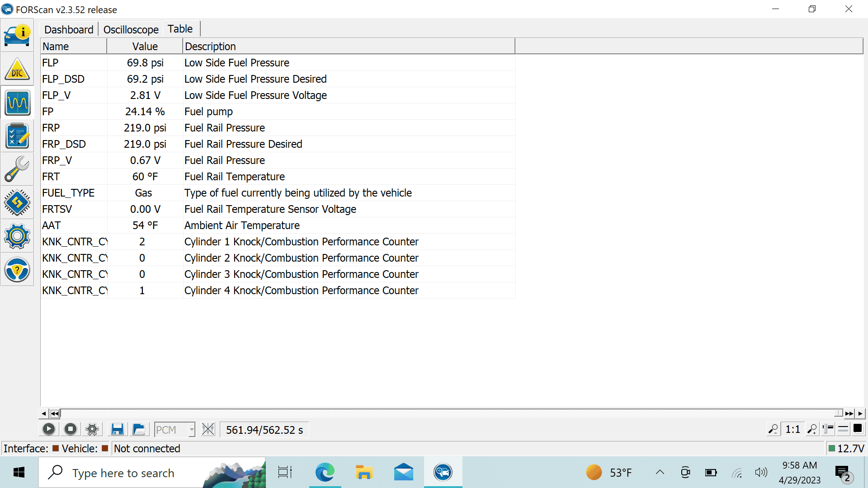Viewport: 868px width, 488px height.
Task: Open Task View on the taskbar
Action: coord(285,473)
